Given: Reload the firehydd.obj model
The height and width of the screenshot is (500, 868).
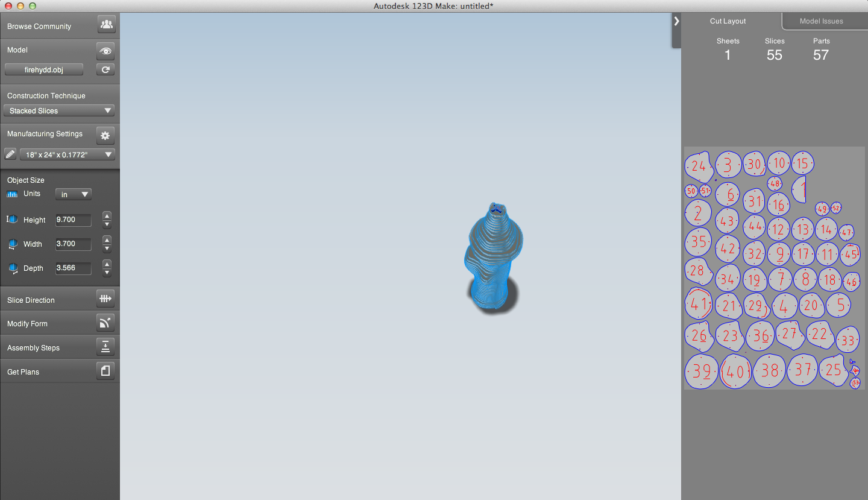Looking at the screenshot, I should pyautogui.click(x=105, y=69).
